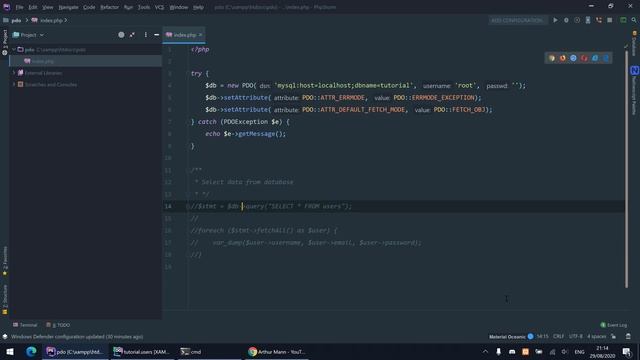Screen dimensions: 640x360
Task: Toggle the Structure side tool window tab
Action: click(4, 299)
